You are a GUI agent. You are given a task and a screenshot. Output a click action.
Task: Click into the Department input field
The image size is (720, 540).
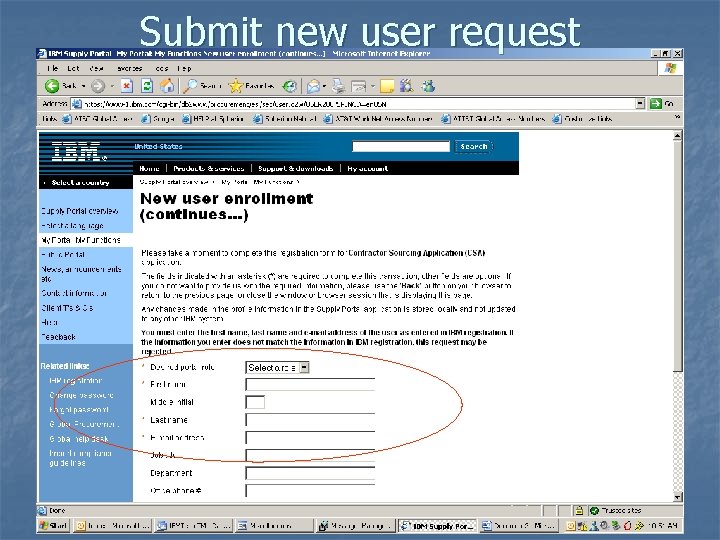point(310,473)
